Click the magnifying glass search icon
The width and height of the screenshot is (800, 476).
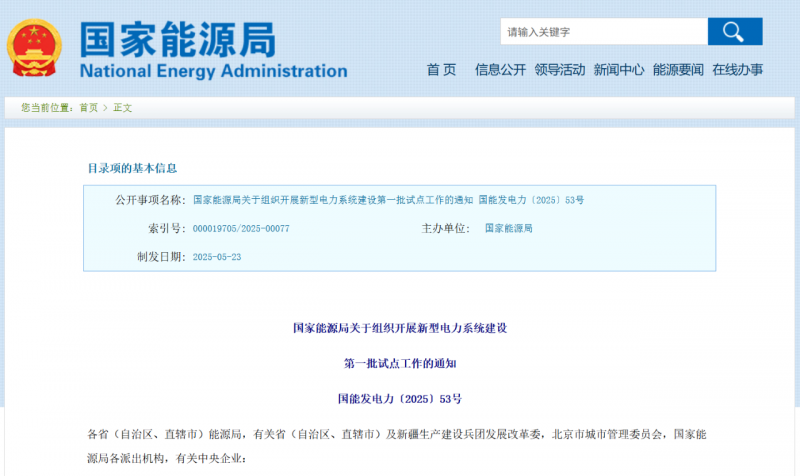[x=735, y=31]
